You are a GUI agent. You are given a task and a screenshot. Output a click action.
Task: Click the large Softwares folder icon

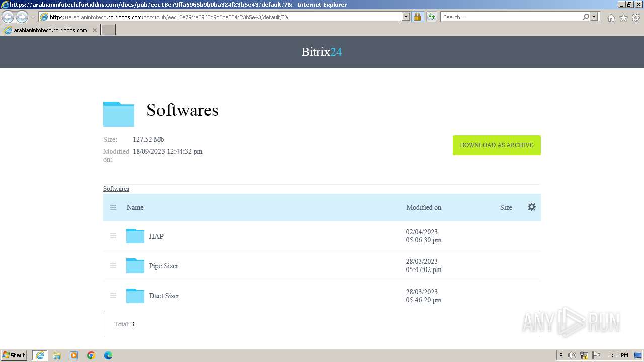click(x=119, y=114)
